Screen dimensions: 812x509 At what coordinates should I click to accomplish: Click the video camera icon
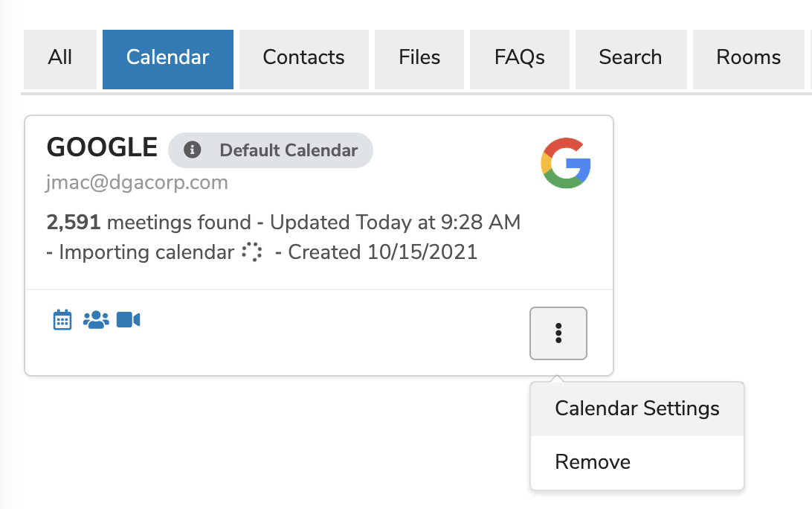click(129, 320)
